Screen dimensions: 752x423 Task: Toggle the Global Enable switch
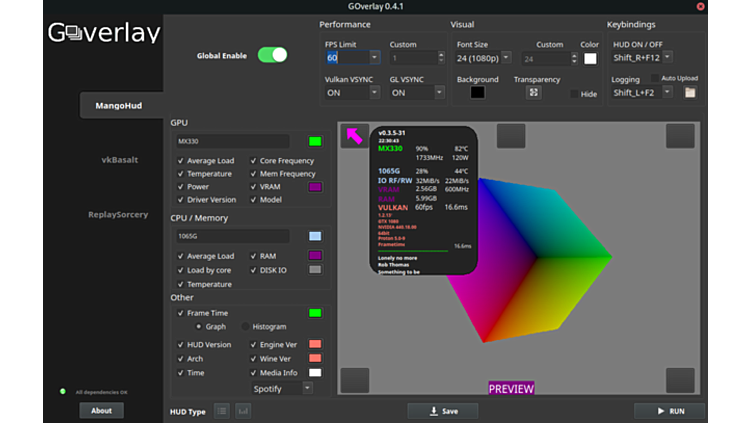[x=272, y=55]
